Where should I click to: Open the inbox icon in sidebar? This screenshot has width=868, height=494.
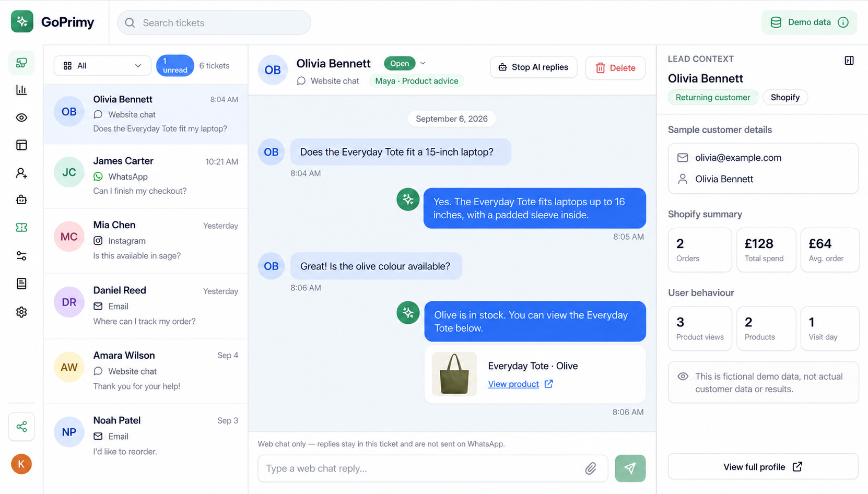(x=21, y=63)
